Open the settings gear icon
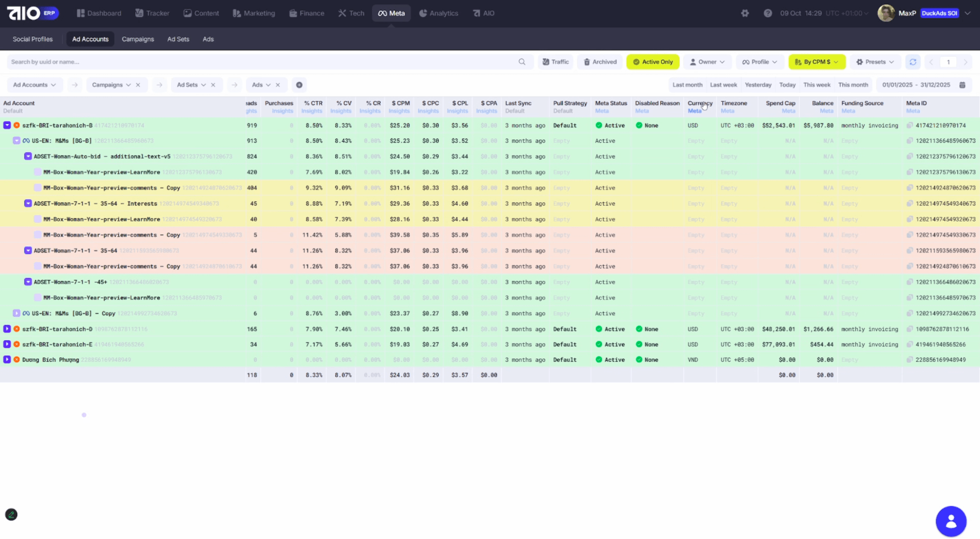The width and height of the screenshot is (980, 539). (745, 13)
